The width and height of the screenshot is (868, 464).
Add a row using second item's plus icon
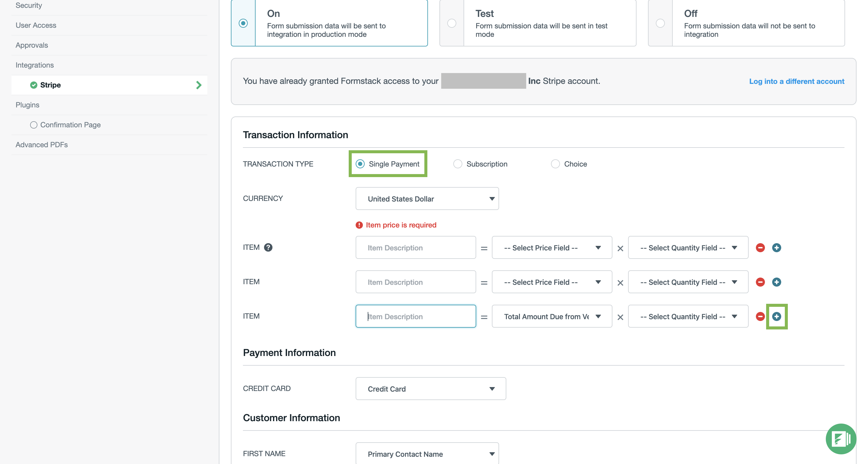776,282
